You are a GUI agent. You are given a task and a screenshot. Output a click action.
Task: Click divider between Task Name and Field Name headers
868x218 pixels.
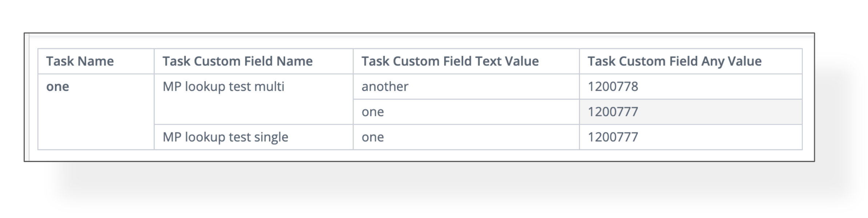154,61
